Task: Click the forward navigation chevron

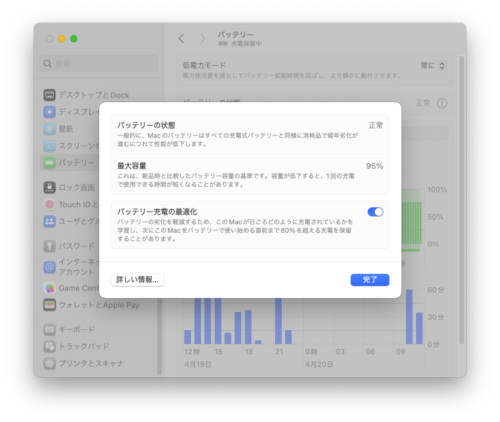Action: (x=202, y=39)
